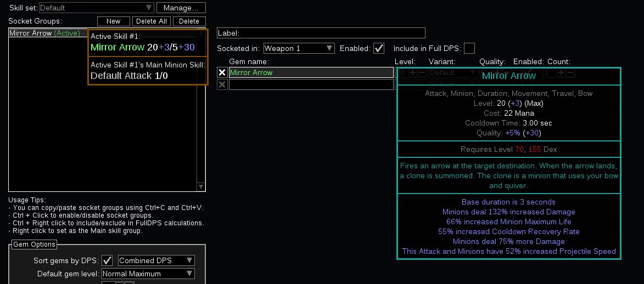The image size is (644, 284).
Task: Click the Mirror Arrow gem name field
Action: click(311, 72)
